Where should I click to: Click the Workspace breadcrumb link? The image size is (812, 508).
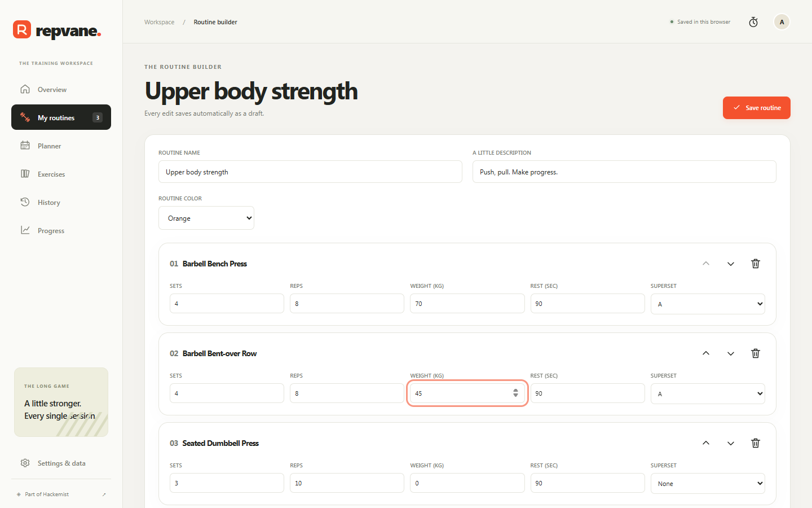[159, 22]
